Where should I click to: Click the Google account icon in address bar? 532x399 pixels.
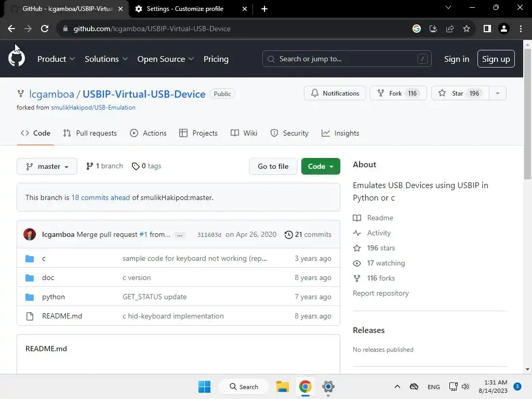(417, 29)
